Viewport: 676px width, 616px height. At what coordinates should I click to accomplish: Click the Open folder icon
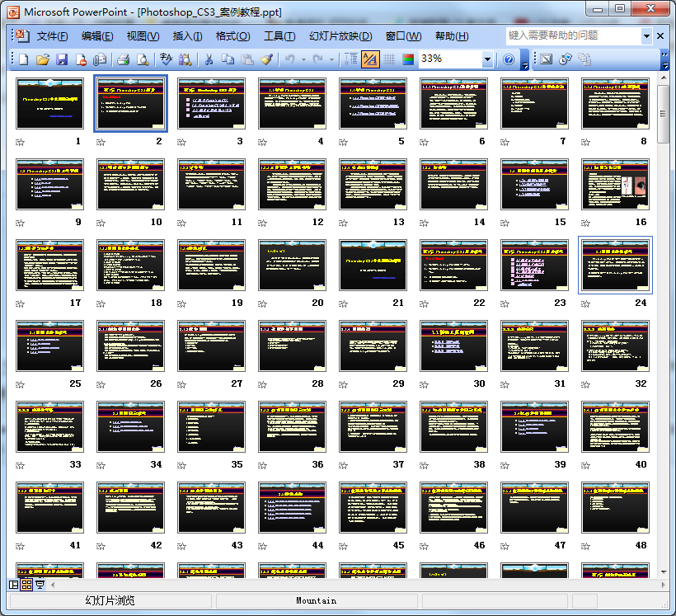click(43, 59)
